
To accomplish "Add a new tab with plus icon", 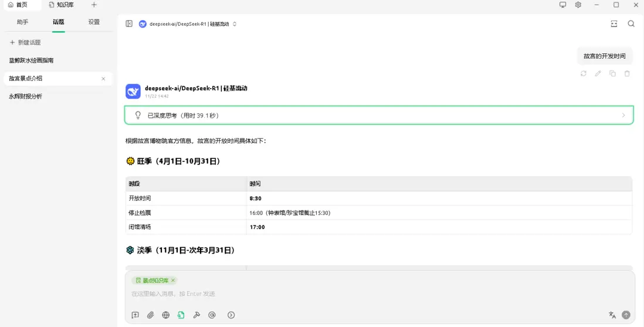I will click(x=94, y=5).
